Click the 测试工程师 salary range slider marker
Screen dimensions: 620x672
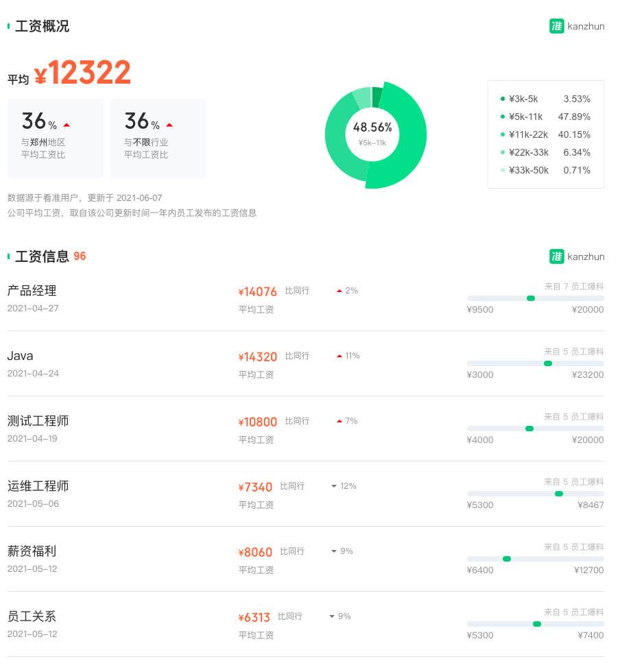[x=529, y=429]
